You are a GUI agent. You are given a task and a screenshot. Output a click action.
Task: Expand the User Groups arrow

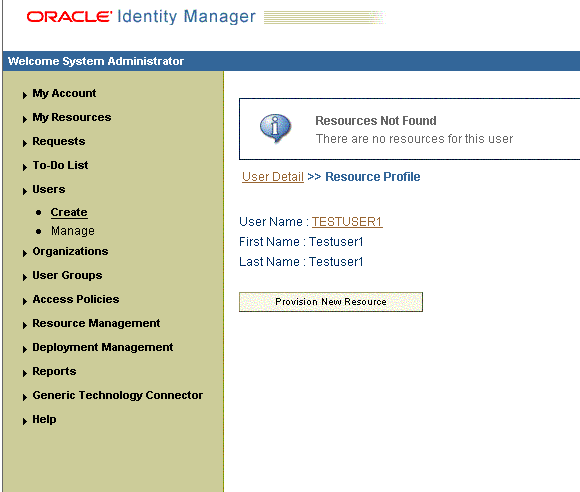coord(24,277)
